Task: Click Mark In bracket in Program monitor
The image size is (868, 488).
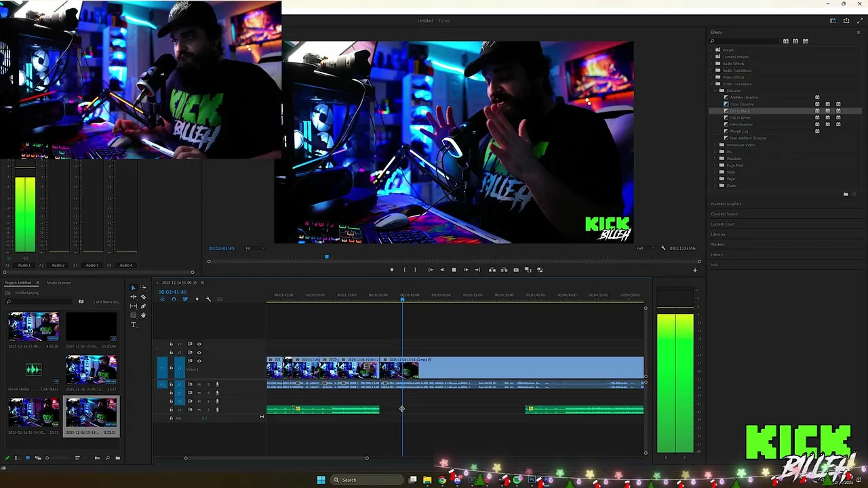Action: [405, 270]
